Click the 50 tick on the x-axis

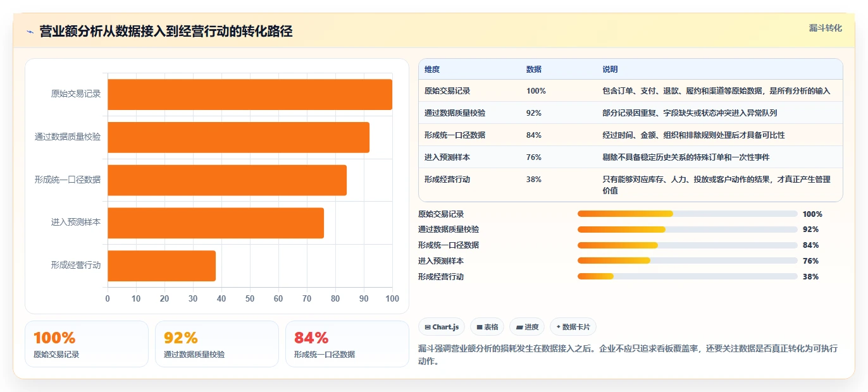(250, 298)
